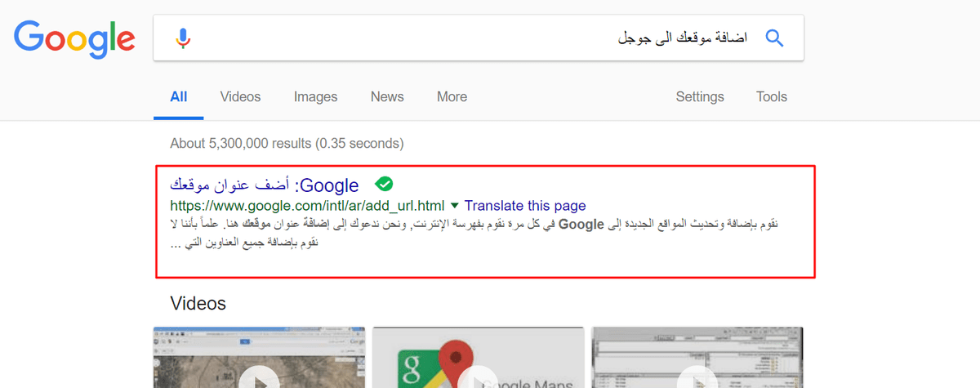Open the News tab
Viewport: 980px width, 388px height.
(x=387, y=96)
